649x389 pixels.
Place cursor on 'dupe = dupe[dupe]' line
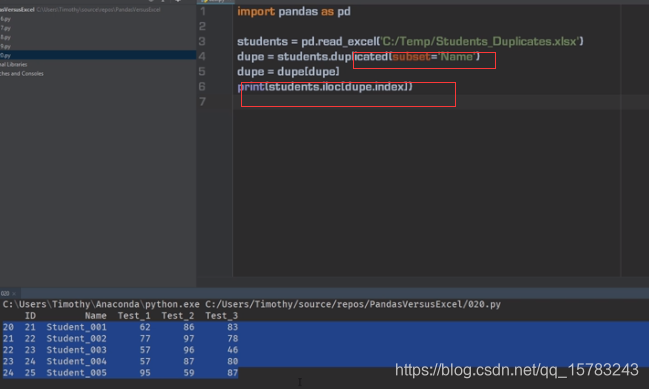point(288,72)
